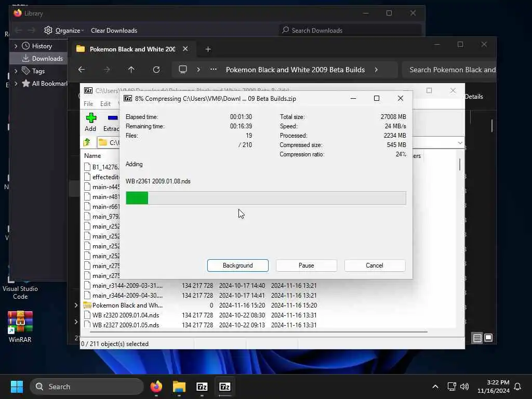532x399 pixels.
Task: Expand breadcrumb chevron after monitor icon
Action: point(198,70)
